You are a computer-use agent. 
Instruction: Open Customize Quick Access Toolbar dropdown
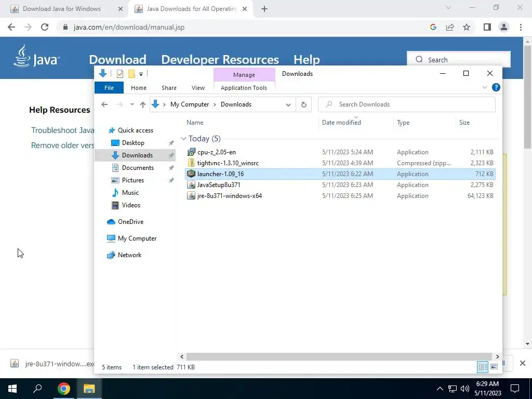point(141,74)
